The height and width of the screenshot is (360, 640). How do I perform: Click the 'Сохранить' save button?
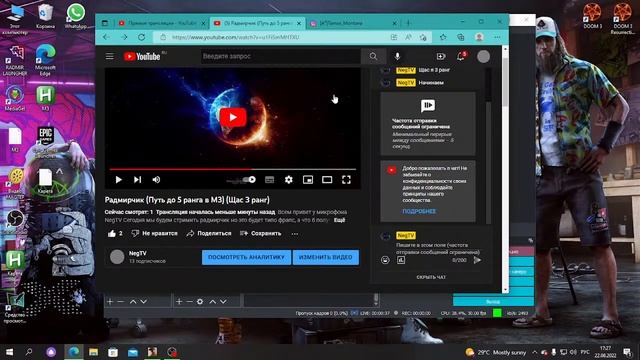tap(260, 233)
